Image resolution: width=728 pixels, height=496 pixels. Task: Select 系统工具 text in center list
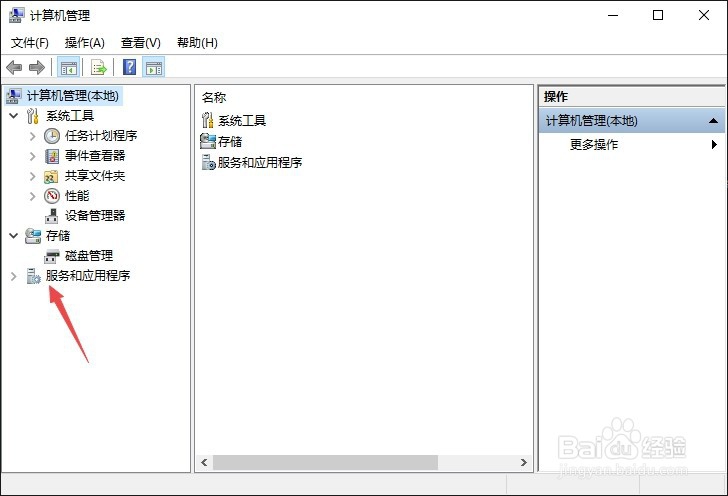[x=242, y=121]
